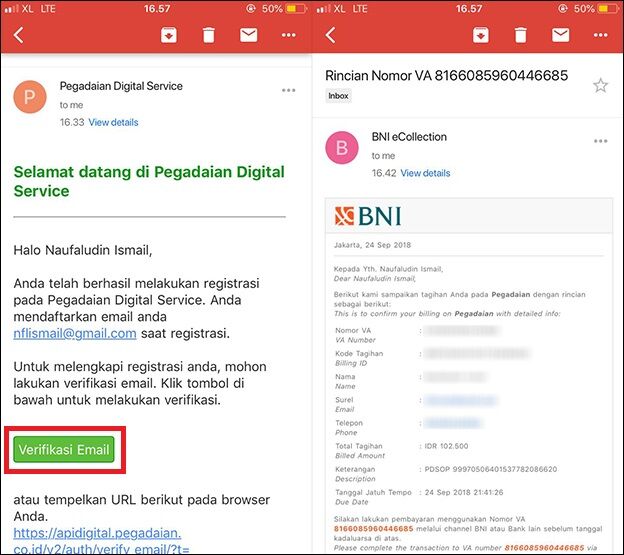Tap subject Rincian Nomor VA 8166085960446685

click(x=447, y=76)
